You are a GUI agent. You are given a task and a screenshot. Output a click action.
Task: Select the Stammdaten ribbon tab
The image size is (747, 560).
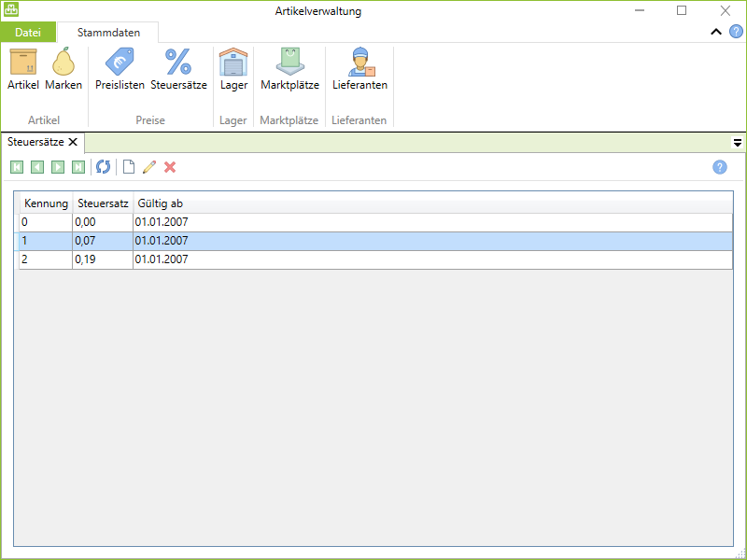click(x=108, y=33)
